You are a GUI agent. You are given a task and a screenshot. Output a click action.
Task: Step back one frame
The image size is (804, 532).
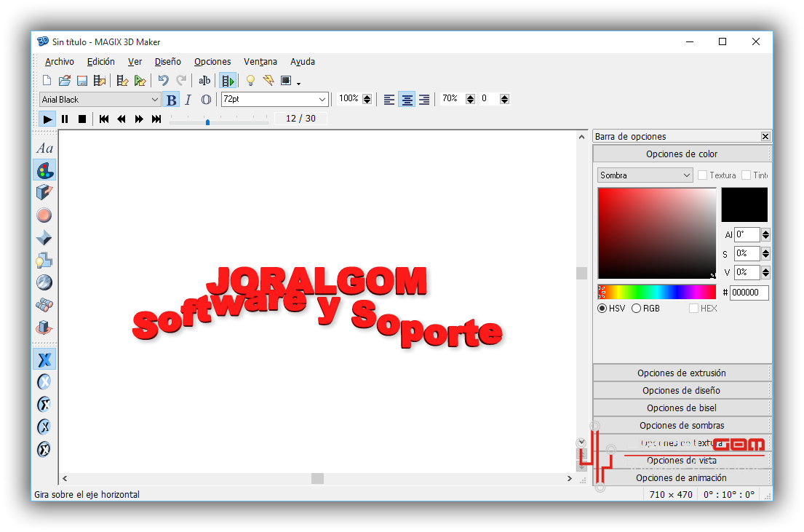pyautogui.click(x=122, y=119)
